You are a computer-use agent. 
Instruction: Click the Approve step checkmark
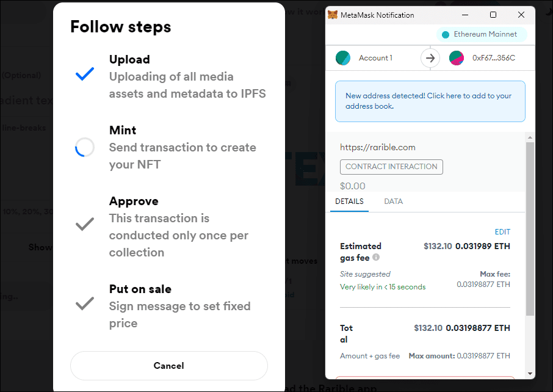(x=85, y=224)
